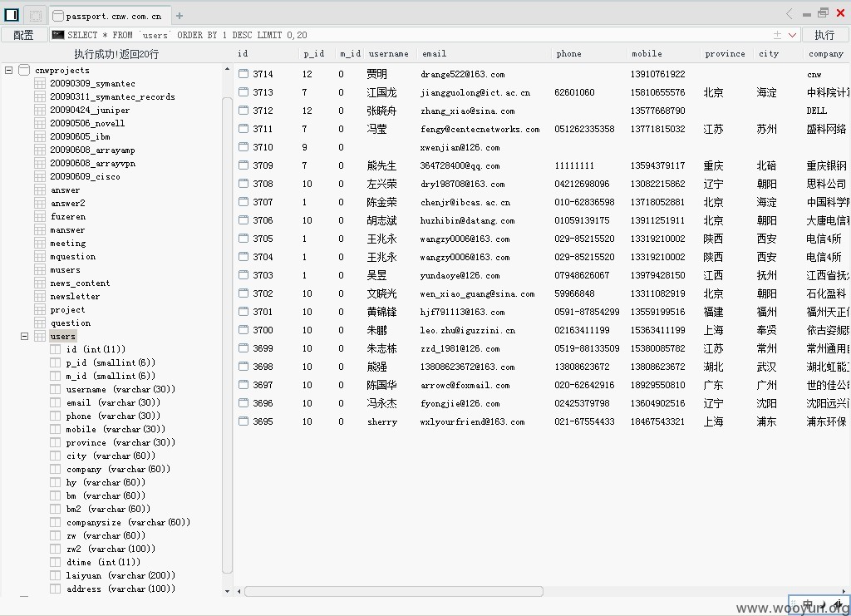Viewport: 851px width, 616px height.
Task: Click column icon for username (varchar(30))
Action: [55, 389]
